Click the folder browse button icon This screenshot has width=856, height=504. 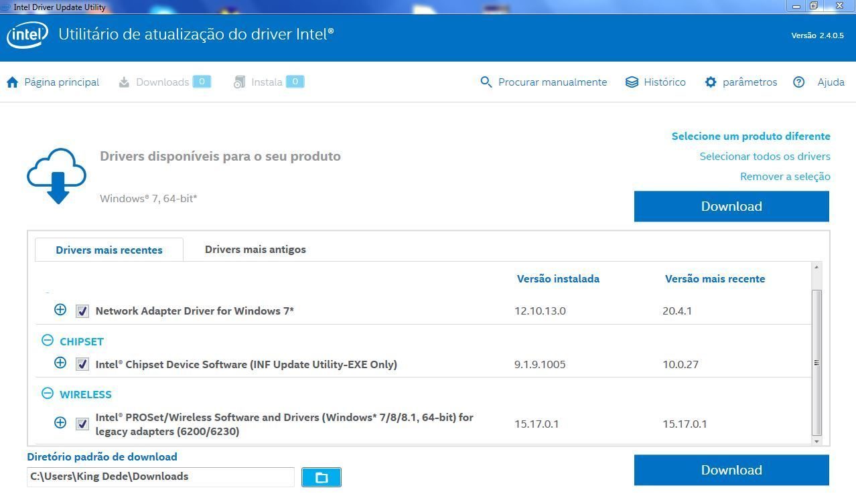[x=322, y=477]
